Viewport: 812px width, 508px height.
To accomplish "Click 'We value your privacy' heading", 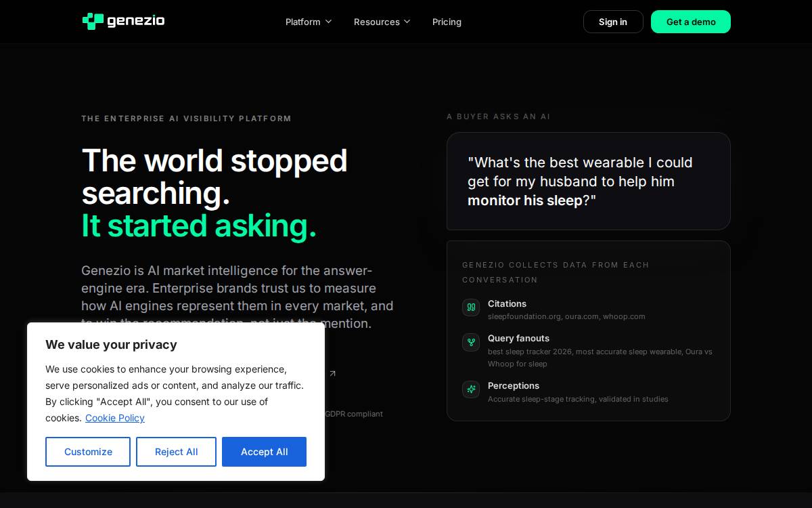I will [x=111, y=345].
